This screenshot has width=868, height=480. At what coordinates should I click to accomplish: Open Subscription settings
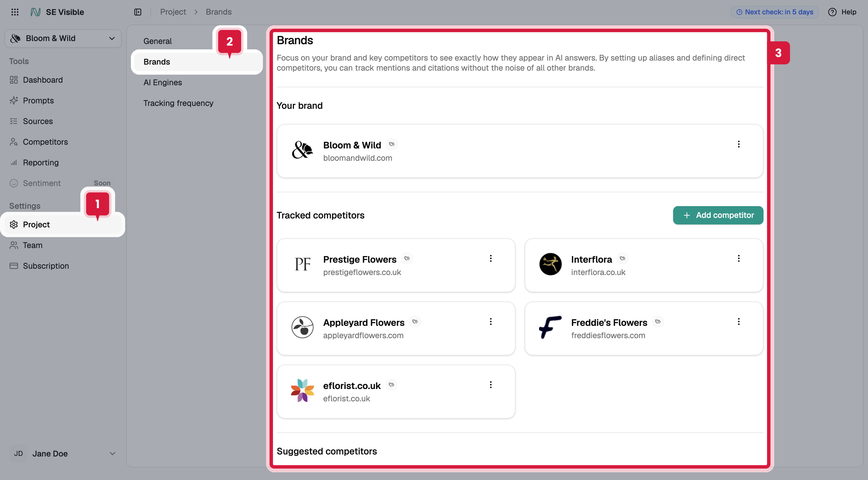(x=63, y=266)
